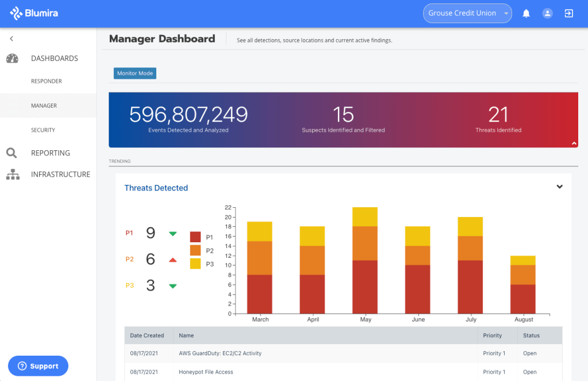Viewport: 588px width, 381px height.
Task: Toggle the P3 legend series
Action: click(195, 264)
